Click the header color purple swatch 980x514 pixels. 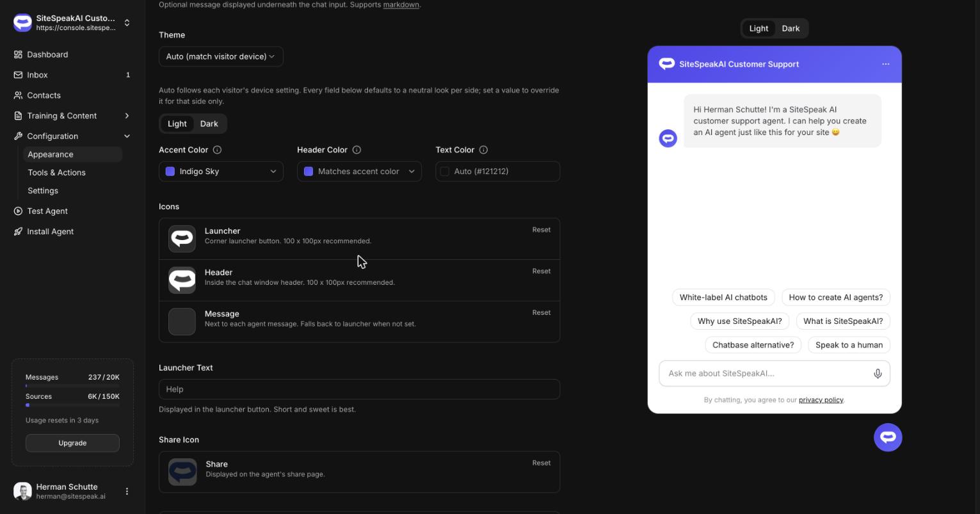tap(309, 172)
